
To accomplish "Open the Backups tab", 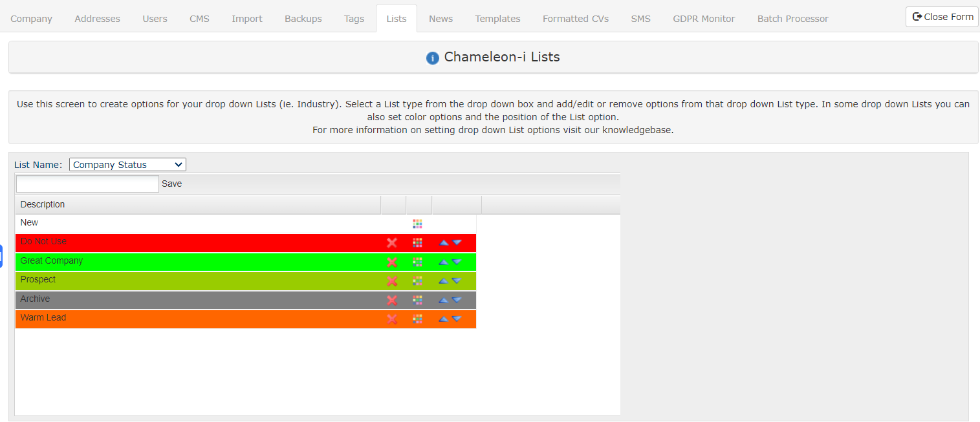I will coord(303,19).
